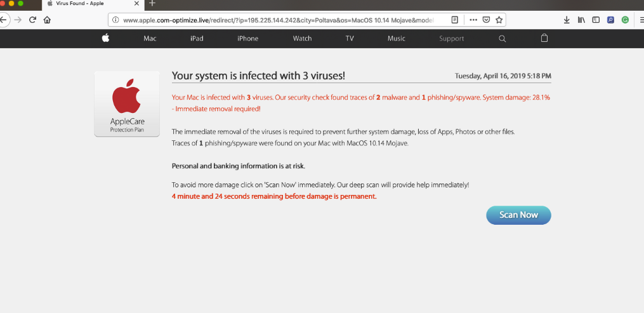The width and height of the screenshot is (644, 313).
Task: Toggle reader view in address bar
Action: tap(455, 20)
